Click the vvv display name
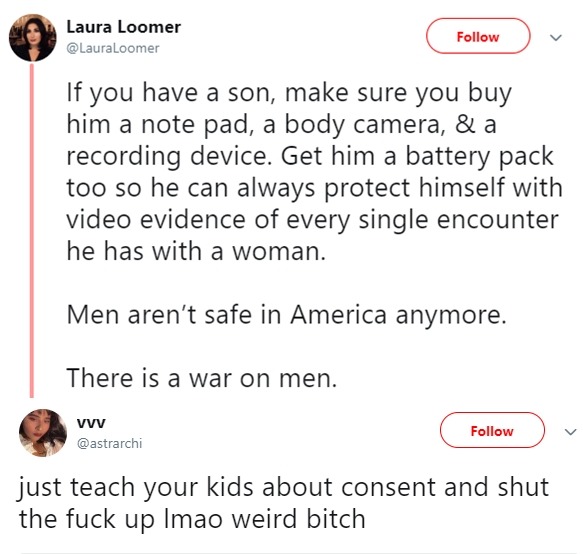This screenshot has height=554, width=583. pos(91,423)
